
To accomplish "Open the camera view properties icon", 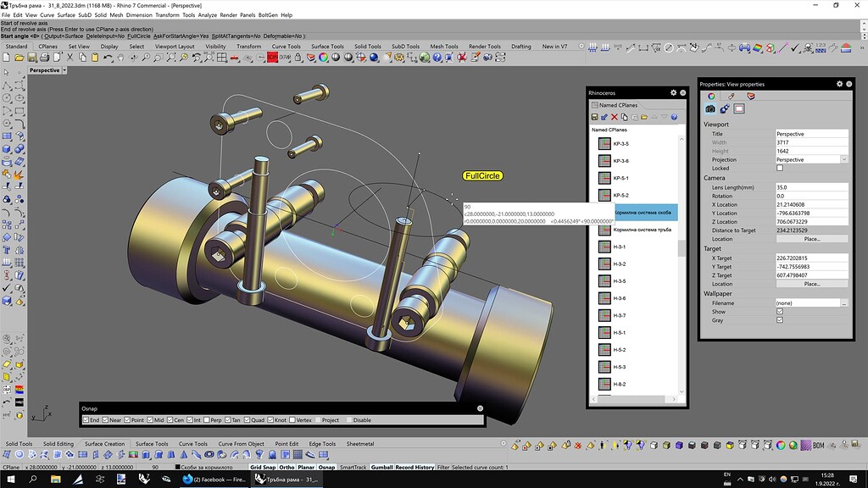I will [710, 109].
